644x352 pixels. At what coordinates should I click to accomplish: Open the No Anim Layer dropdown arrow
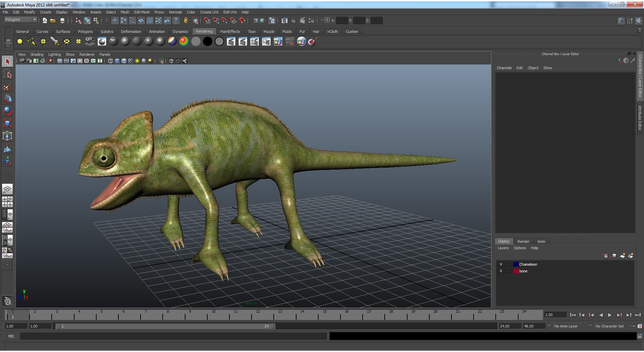pyautogui.click(x=549, y=326)
